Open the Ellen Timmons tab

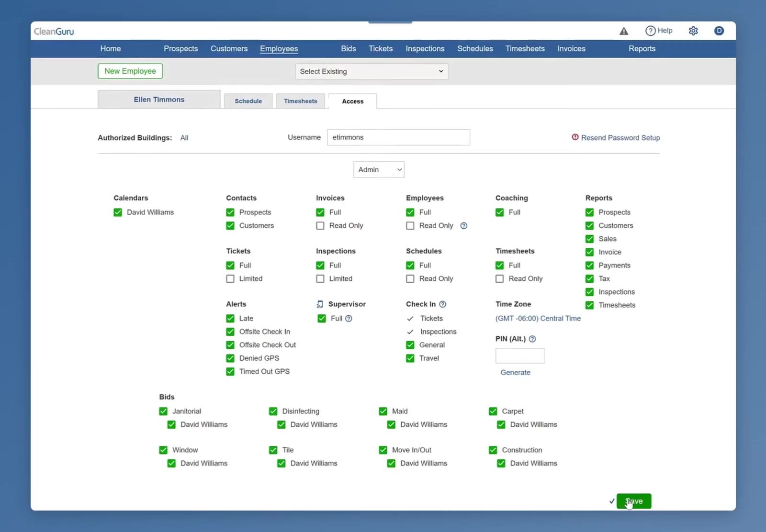[159, 100]
